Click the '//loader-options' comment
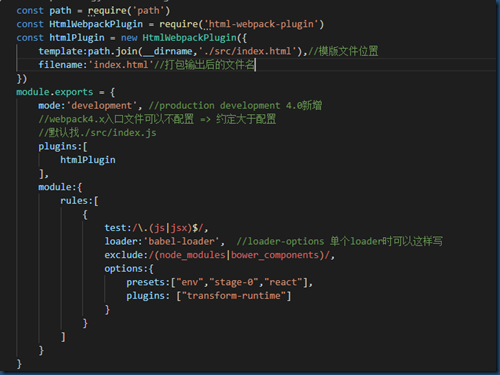Image resolution: width=500 pixels, height=375 pixels. click(340, 241)
